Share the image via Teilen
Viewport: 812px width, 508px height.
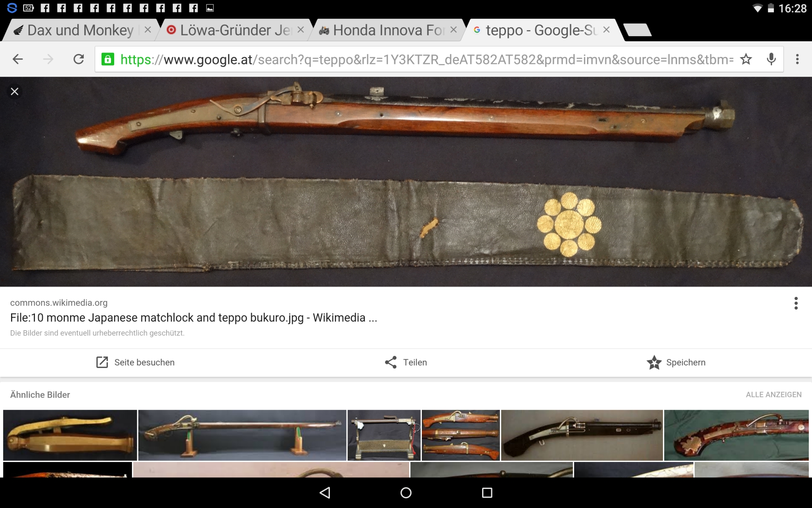pyautogui.click(x=406, y=362)
